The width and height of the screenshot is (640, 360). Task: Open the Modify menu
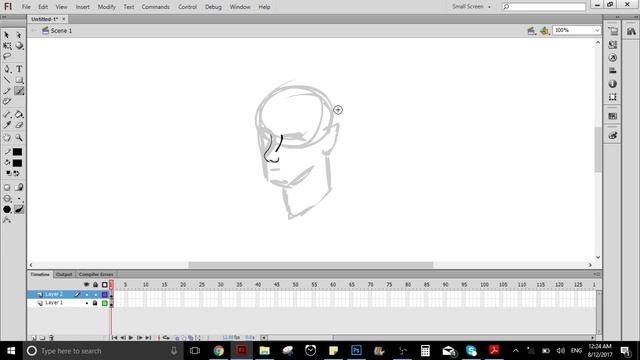107,7
